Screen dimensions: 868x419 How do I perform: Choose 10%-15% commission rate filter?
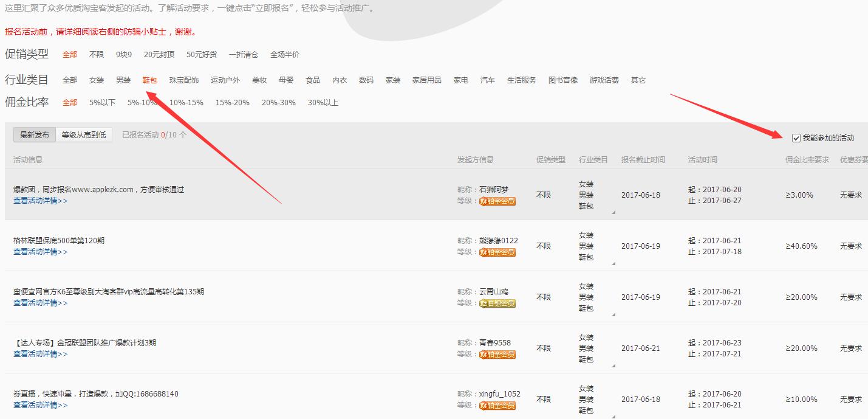click(x=186, y=103)
